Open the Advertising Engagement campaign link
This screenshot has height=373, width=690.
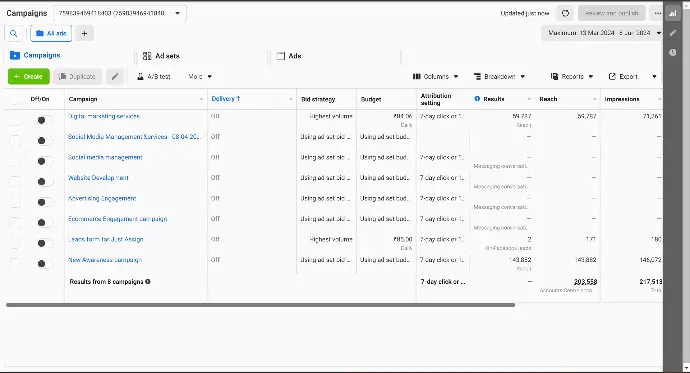click(102, 198)
